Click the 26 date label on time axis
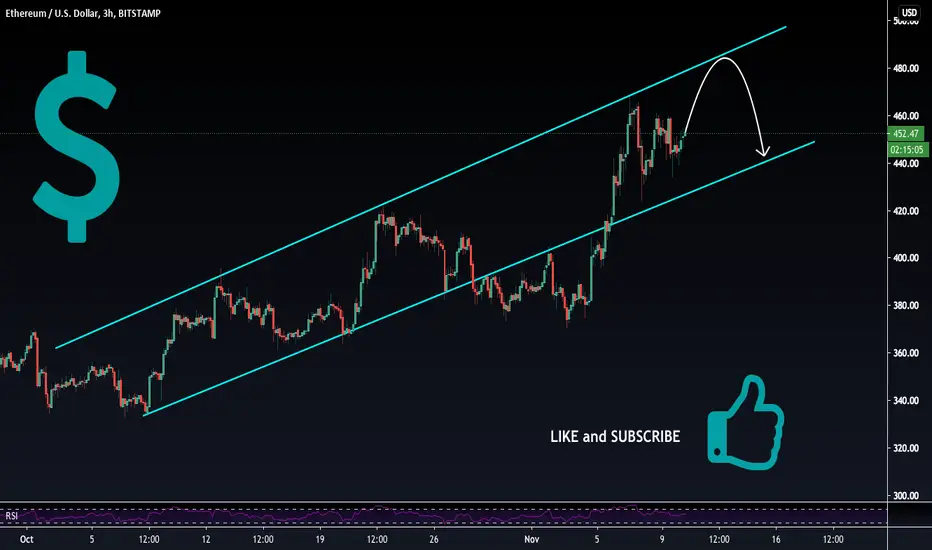This screenshot has height=550, width=932. 434,540
